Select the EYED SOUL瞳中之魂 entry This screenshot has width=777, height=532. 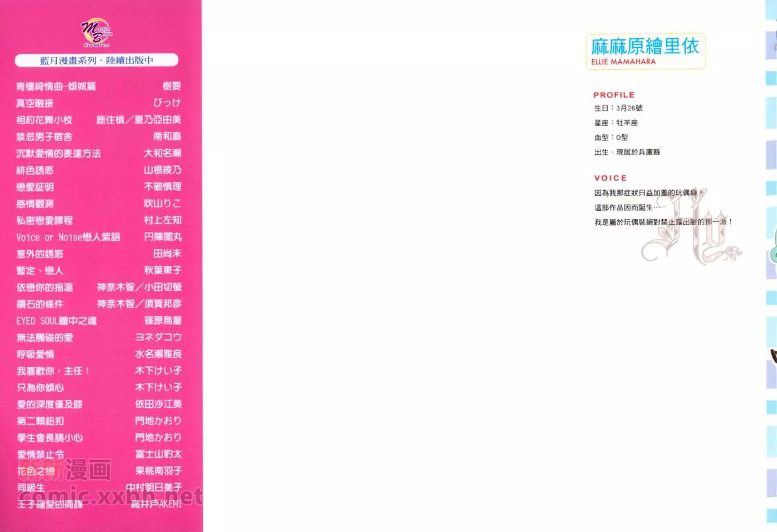click(x=56, y=321)
